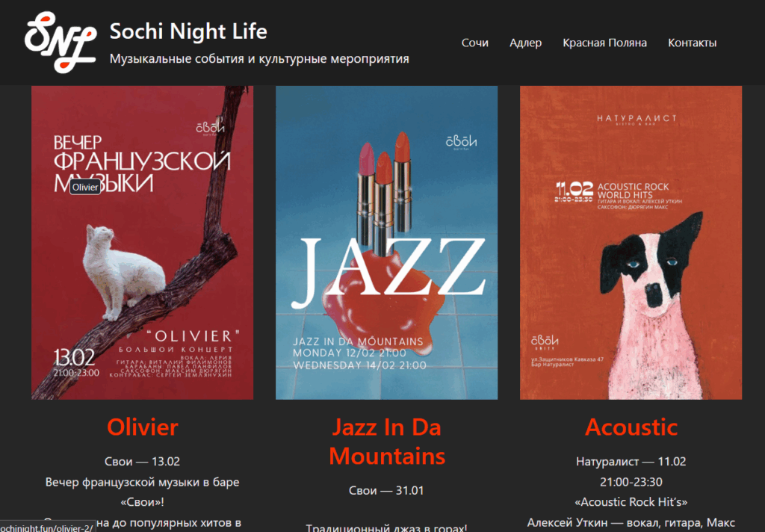Open Jazz In Da Mountains heading
The width and height of the screenshot is (765, 532).
[386, 442]
